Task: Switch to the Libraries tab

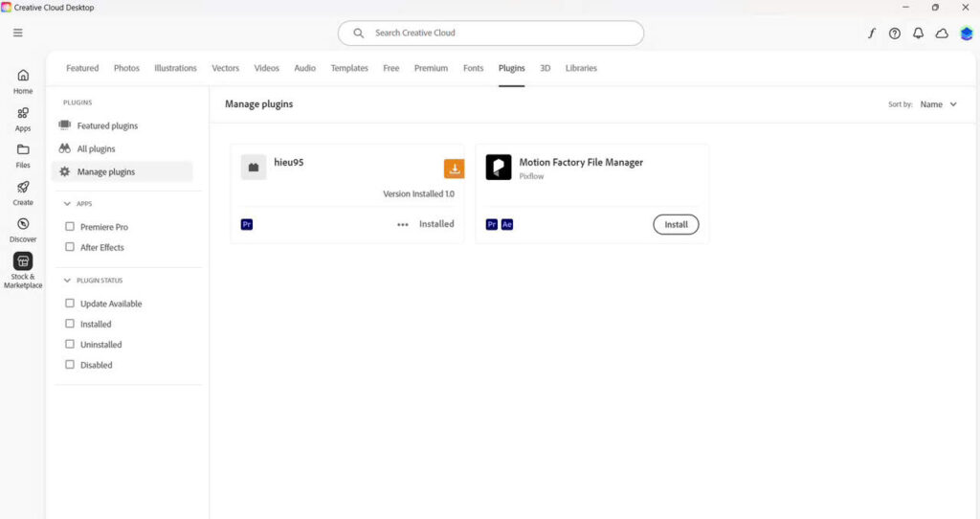Action: pos(581,68)
